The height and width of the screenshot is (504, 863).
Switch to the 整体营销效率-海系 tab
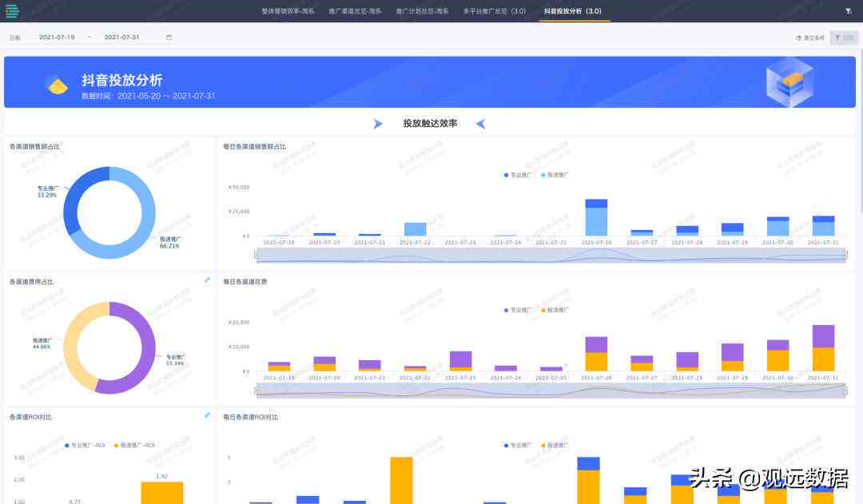click(288, 11)
